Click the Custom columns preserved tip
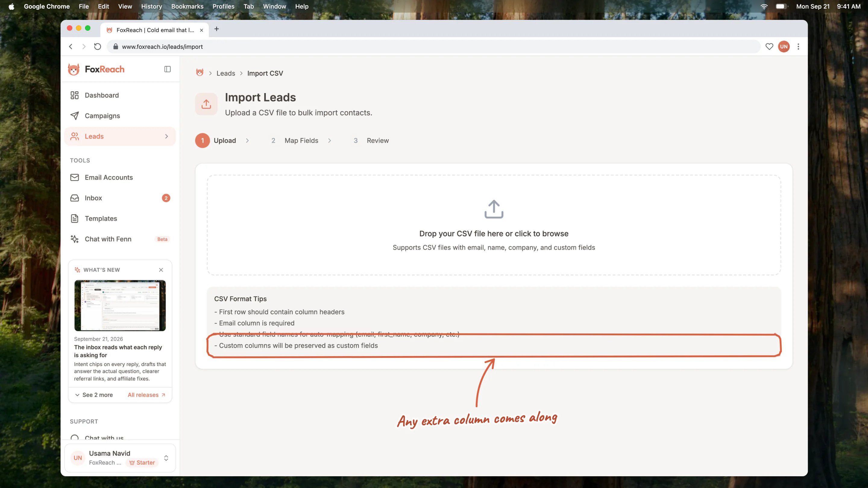Image resolution: width=868 pixels, height=488 pixels. pyautogui.click(x=296, y=346)
